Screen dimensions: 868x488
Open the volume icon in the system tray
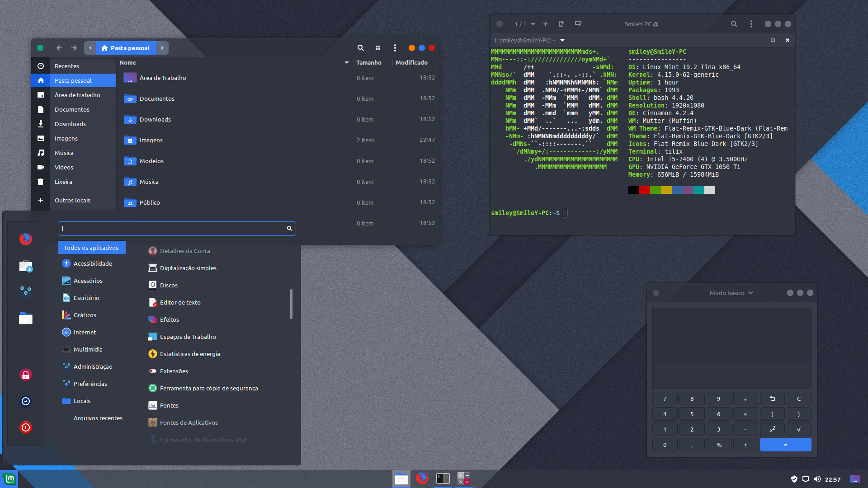click(x=817, y=479)
